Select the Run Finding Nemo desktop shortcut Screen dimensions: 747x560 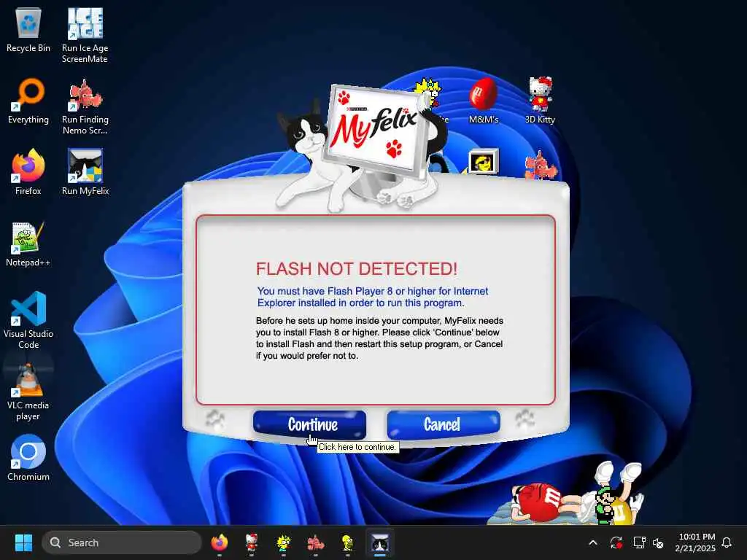[x=85, y=107]
